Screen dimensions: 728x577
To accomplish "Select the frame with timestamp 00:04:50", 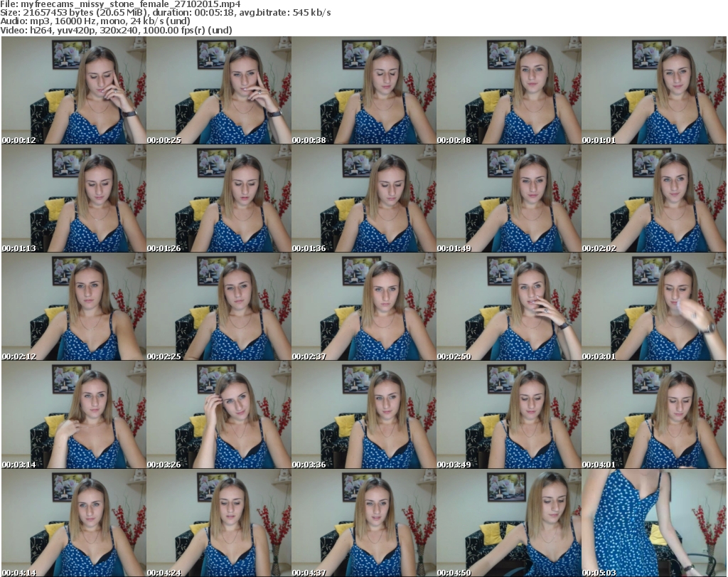I will pyautogui.click(x=509, y=523).
